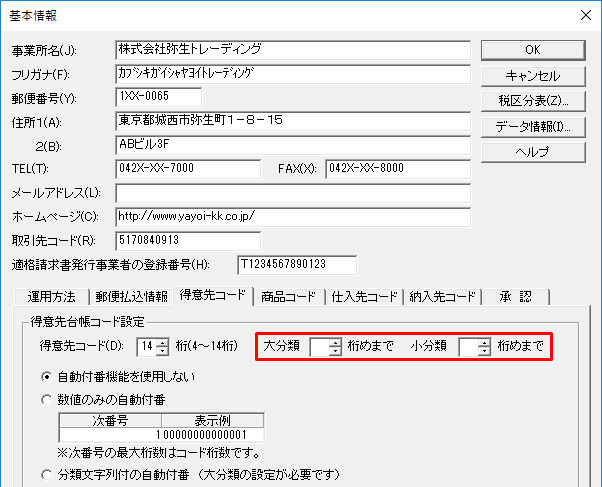
Task: Click the ヘルプ button
Action: (x=533, y=152)
